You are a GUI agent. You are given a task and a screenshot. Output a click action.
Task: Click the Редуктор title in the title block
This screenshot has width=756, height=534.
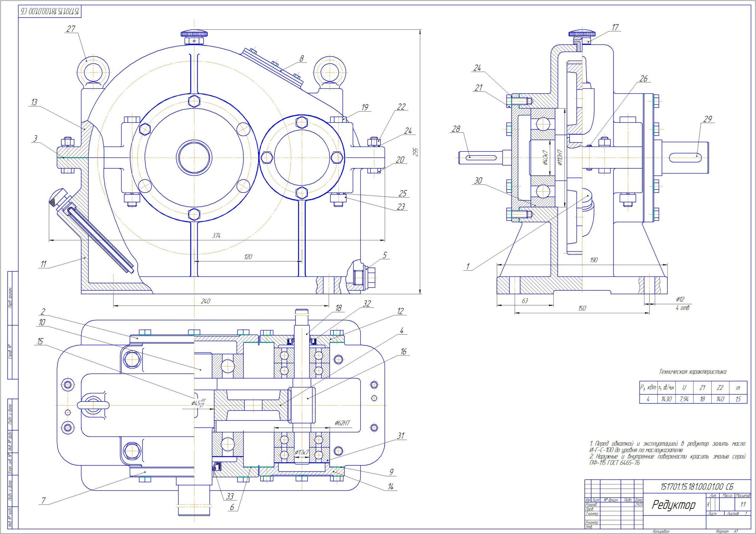pyautogui.click(x=674, y=514)
